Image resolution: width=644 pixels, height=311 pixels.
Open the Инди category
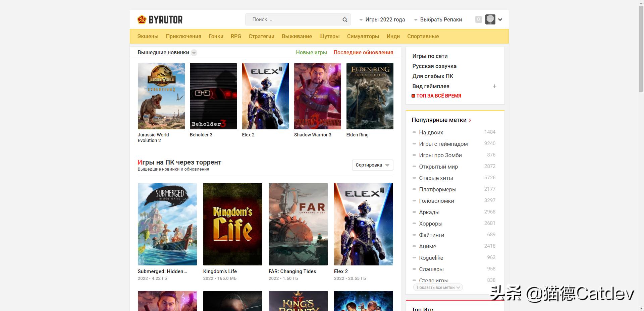[x=393, y=36]
